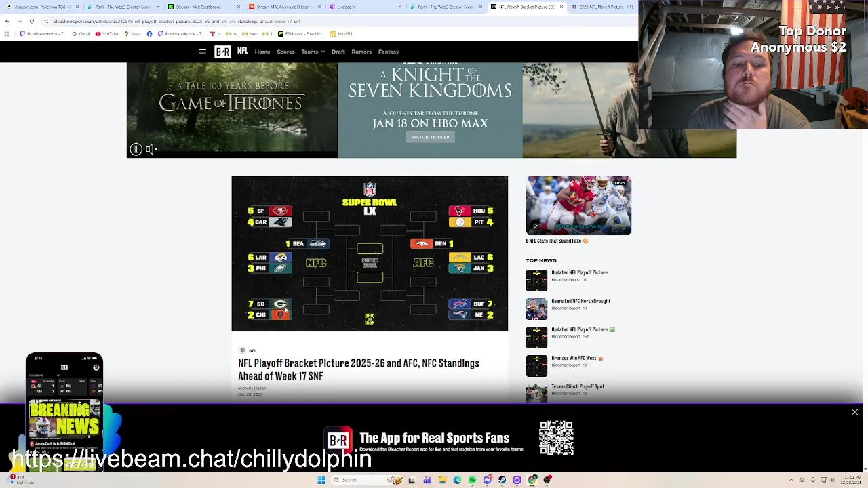Open Chrome from taskbar
Image resolution: width=868 pixels, height=488 pixels.
(532, 480)
